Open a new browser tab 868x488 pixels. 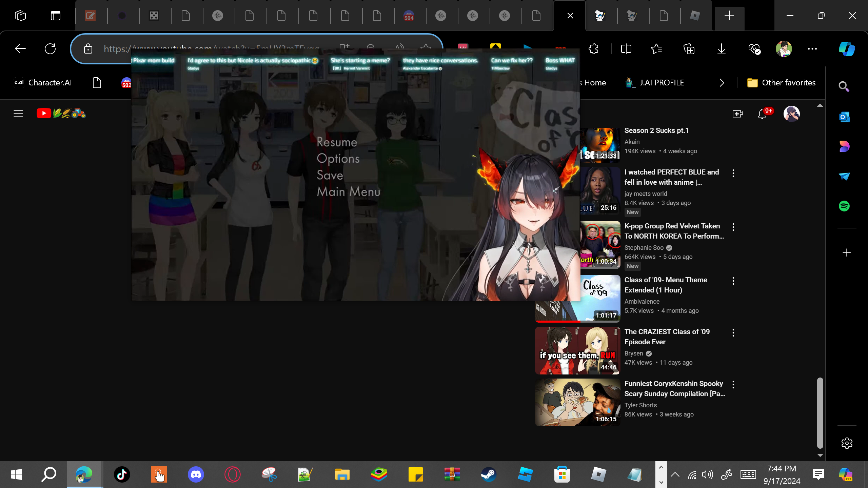pos(729,16)
